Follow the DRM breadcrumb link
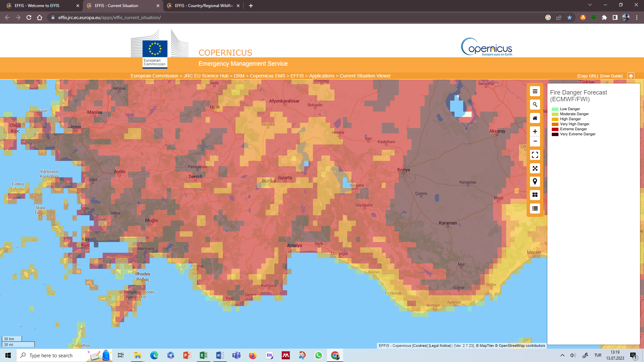This screenshot has width=644, height=362. coord(239,76)
